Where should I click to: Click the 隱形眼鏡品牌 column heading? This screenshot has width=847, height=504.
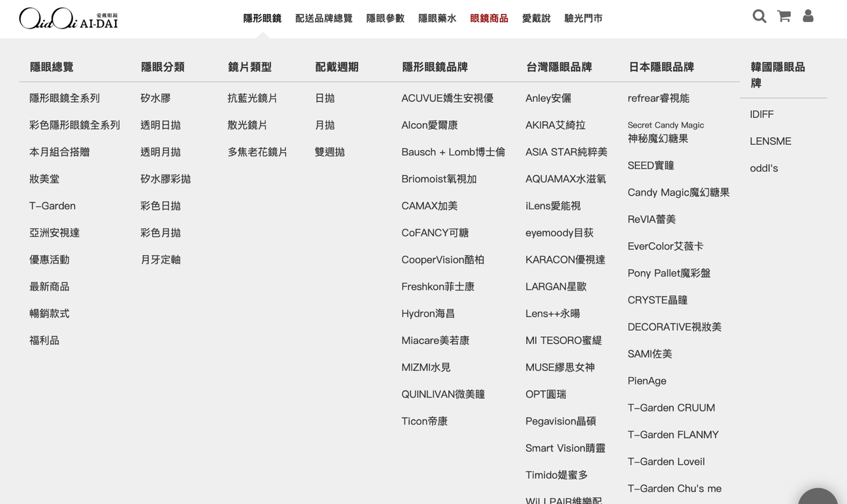click(435, 67)
